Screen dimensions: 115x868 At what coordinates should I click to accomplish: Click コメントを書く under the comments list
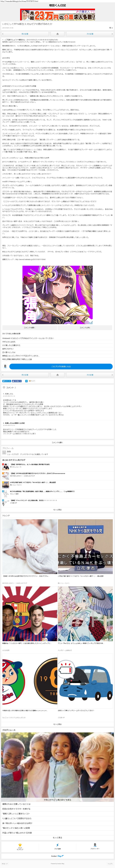coord(57,442)
